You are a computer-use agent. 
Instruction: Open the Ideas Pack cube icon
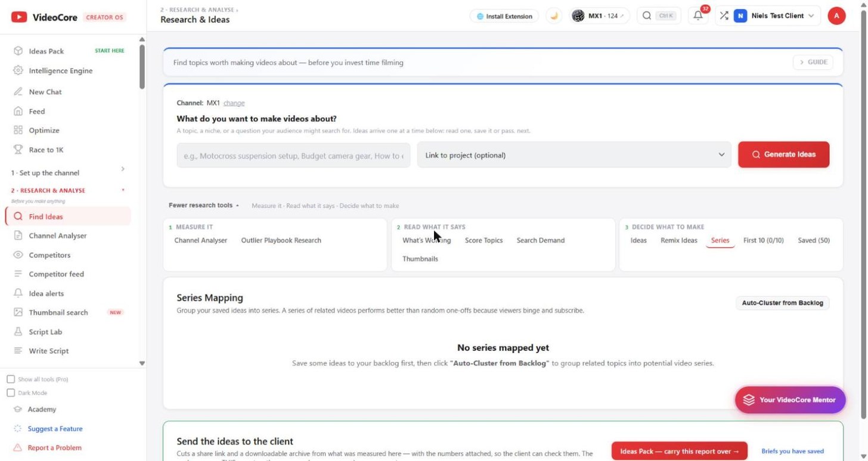(x=18, y=51)
